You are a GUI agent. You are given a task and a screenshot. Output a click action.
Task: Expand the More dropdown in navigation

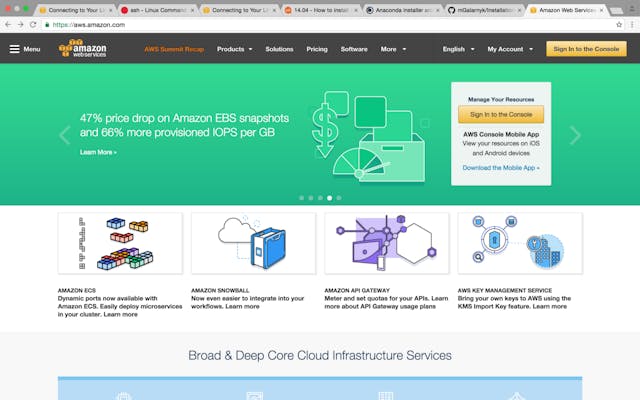coord(393,49)
